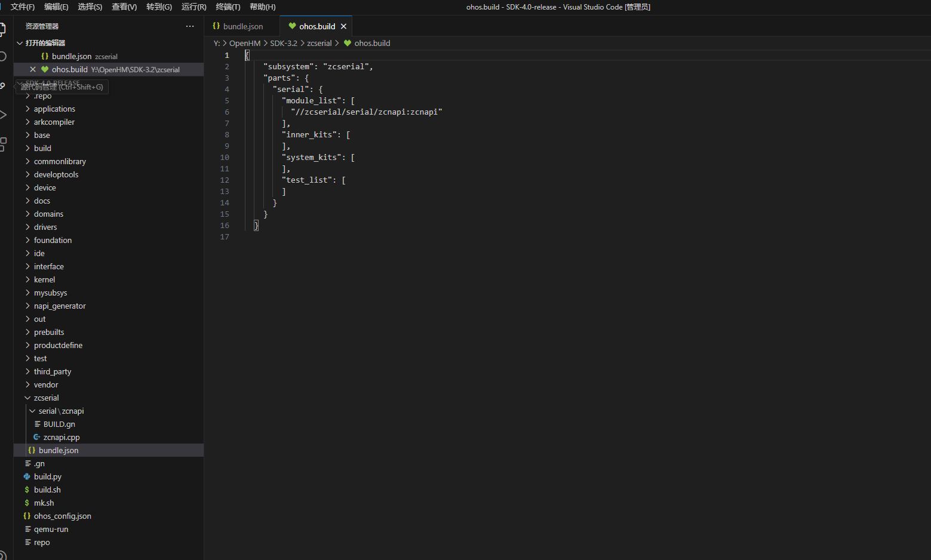Click the heart icon beside ohos.build in open editors
This screenshot has width=931, height=560.
(x=45, y=69)
